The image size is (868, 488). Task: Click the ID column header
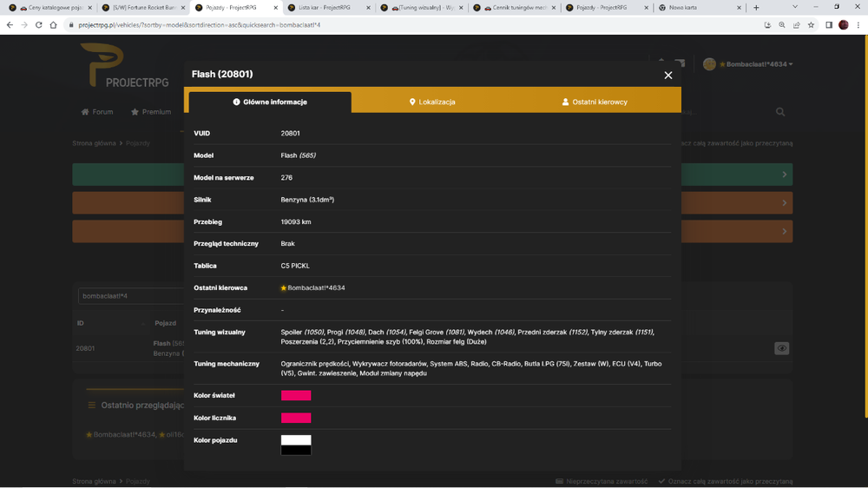[81, 324]
